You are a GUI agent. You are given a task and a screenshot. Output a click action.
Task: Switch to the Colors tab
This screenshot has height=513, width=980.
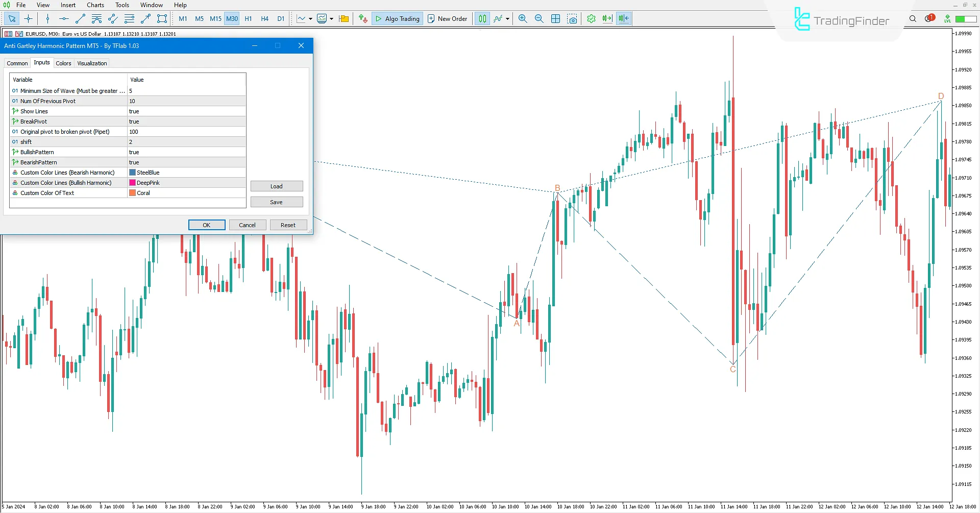coord(63,63)
